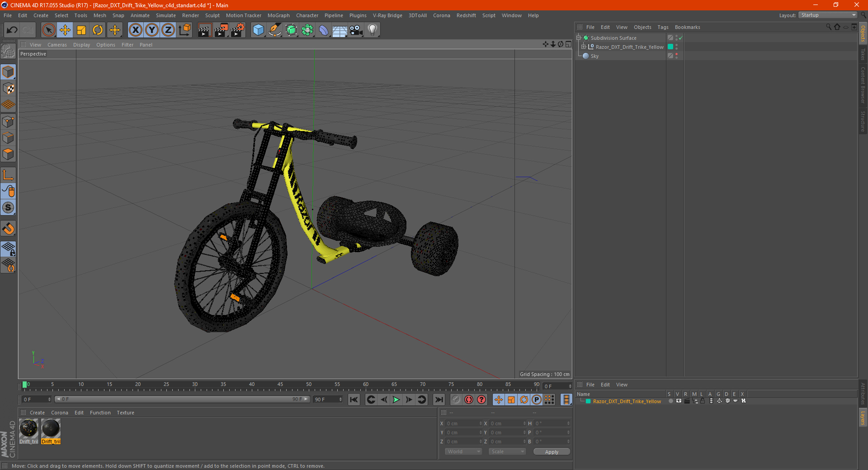The width and height of the screenshot is (868, 470).
Task: Open the spline Pen tool
Action: (274, 30)
